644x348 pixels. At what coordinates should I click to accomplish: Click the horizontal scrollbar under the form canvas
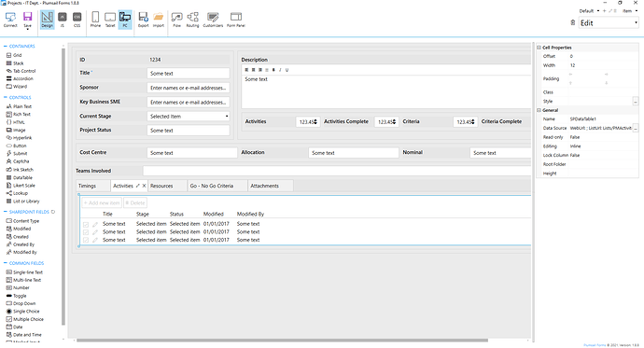pyautogui.click(x=282, y=341)
